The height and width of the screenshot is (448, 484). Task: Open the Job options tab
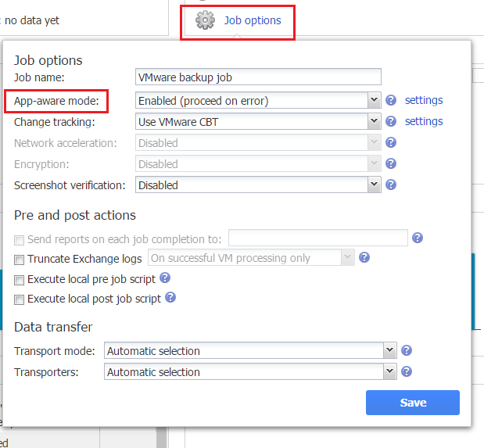coord(252,21)
